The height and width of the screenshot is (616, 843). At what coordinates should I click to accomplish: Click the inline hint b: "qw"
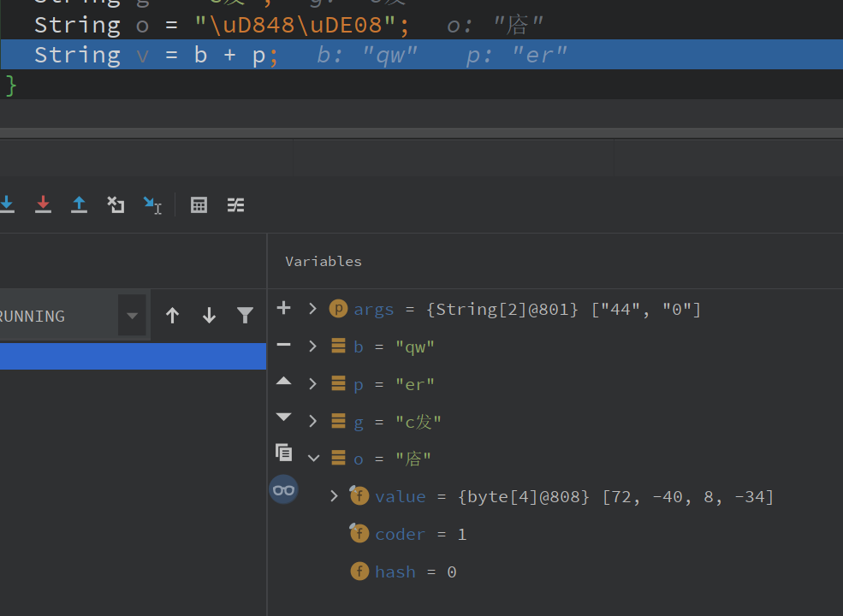367,55
